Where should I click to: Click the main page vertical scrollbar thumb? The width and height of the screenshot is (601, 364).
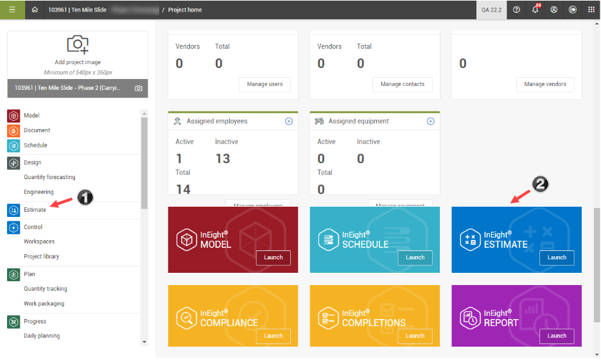597,265
